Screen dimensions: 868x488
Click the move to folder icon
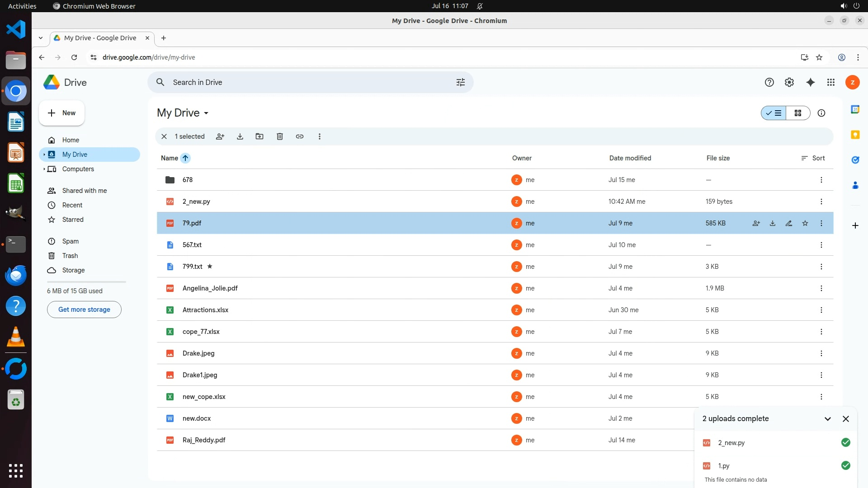click(x=259, y=136)
